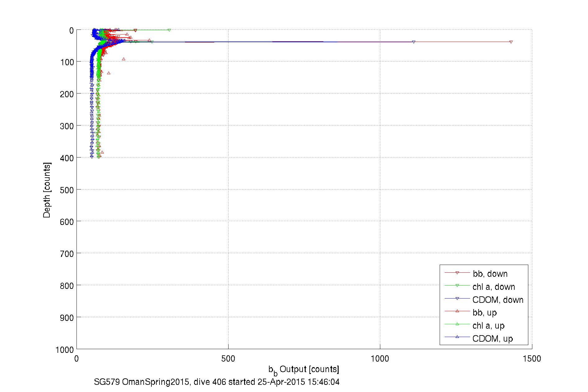Click the green 'chl a, up' legend marker
This screenshot has width=588, height=392.
click(x=457, y=324)
